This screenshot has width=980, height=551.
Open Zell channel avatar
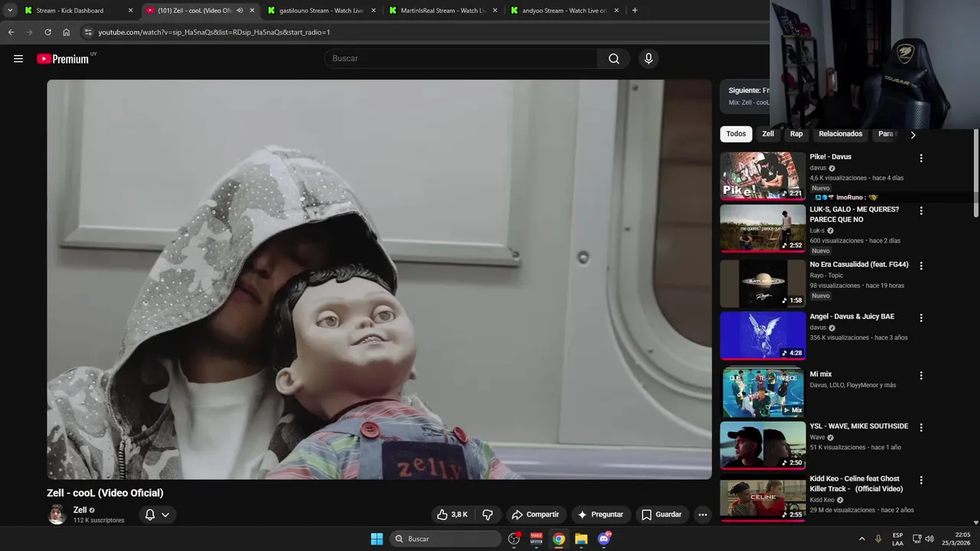(57, 514)
